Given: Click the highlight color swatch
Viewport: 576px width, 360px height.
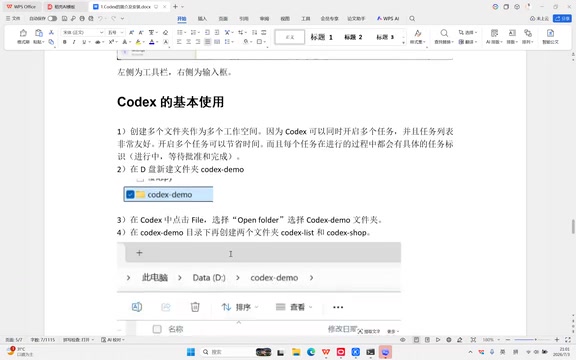Looking at the screenshot, I should point(138,42).
